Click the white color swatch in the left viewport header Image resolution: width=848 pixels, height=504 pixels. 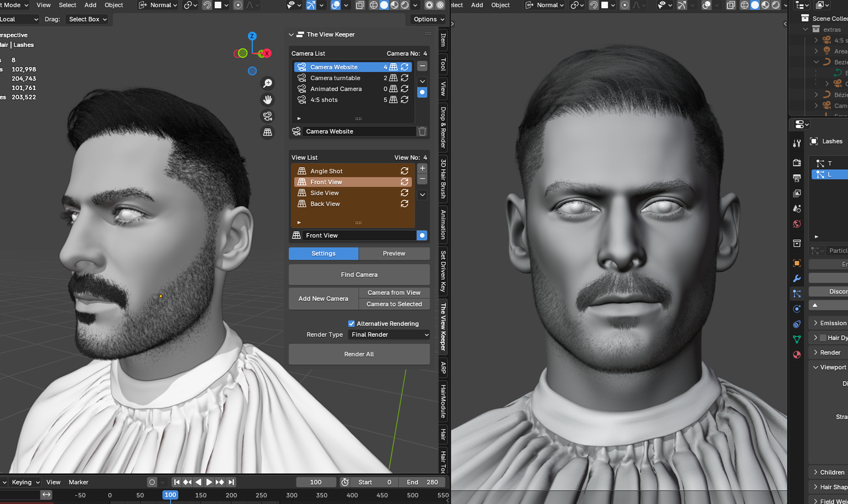(218, 5)
